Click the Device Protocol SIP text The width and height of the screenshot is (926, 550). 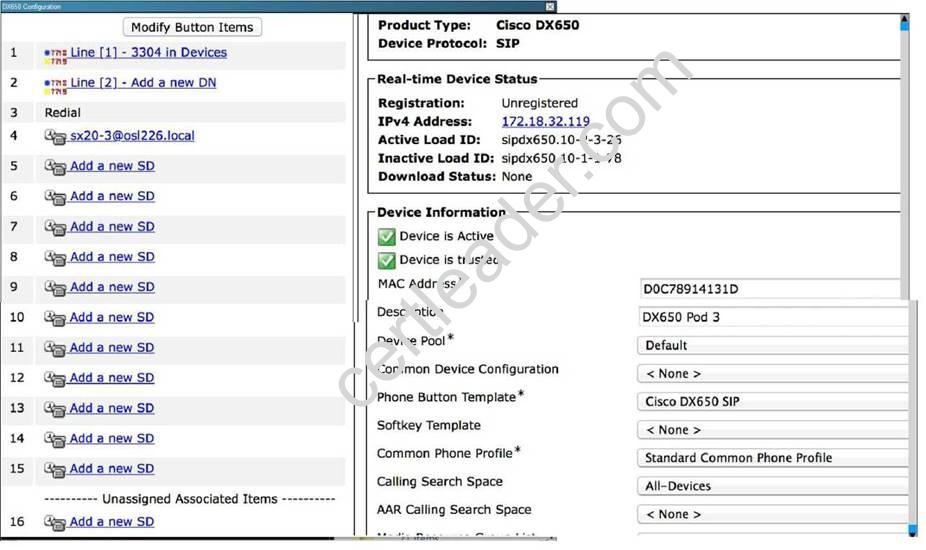507,43
